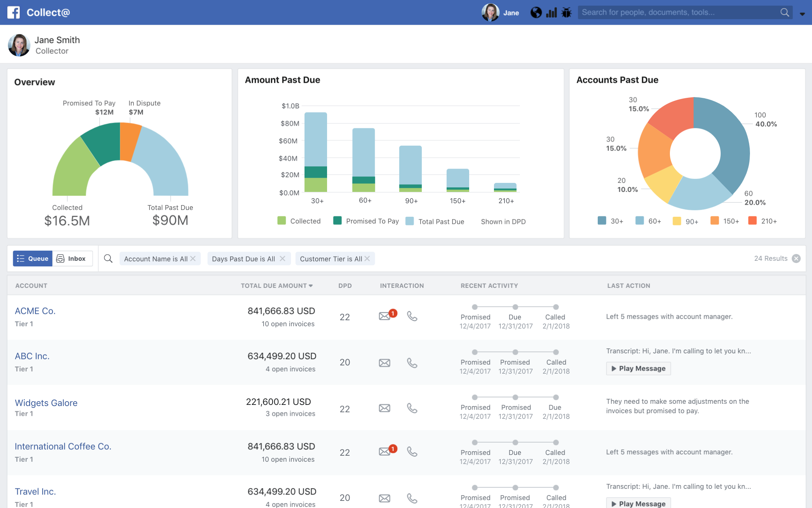Image resolution: width=812 pixels, height=508 pixels.
Task: Open header dropdown arrow at top right
Action: [x=802, y=14]
